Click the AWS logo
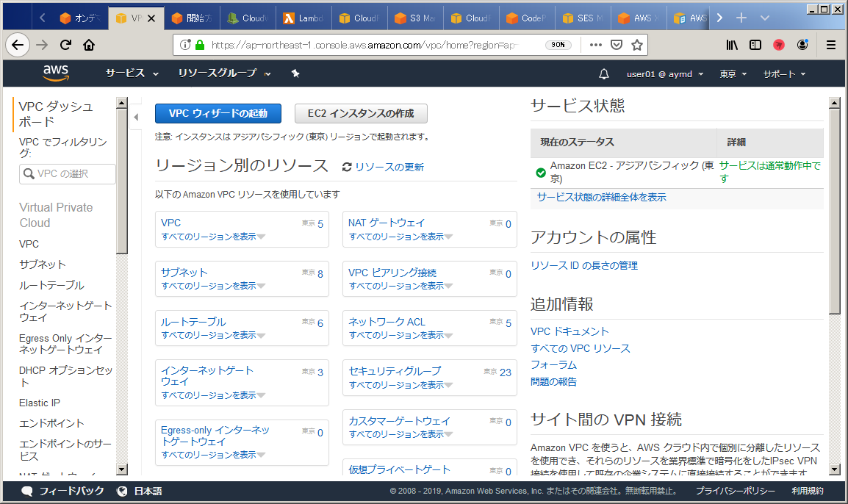 pyautogui.click(x=56, y=73)
